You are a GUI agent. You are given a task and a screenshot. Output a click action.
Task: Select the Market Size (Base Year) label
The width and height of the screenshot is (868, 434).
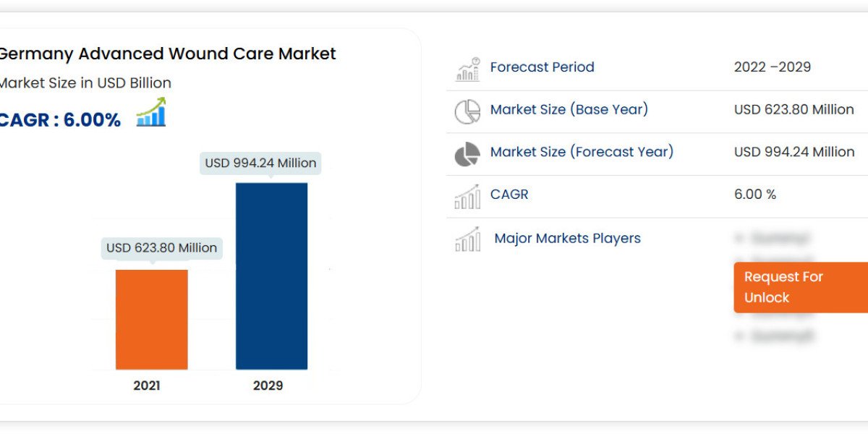tap(569, 109)
